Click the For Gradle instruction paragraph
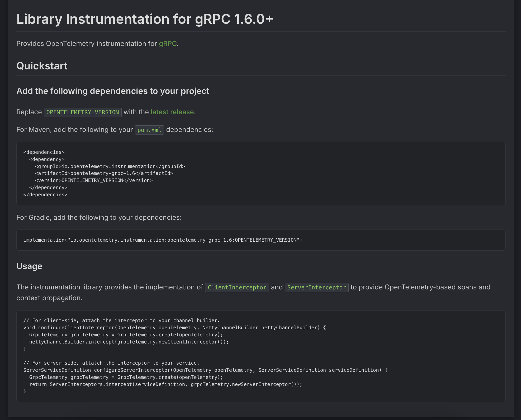 (x=99, y=217)
